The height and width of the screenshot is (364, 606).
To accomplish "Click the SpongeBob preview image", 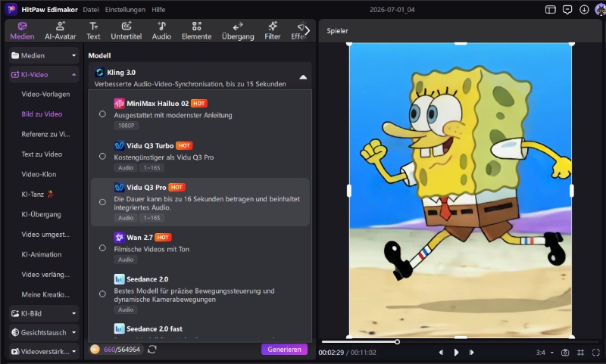I will [461, 190].
